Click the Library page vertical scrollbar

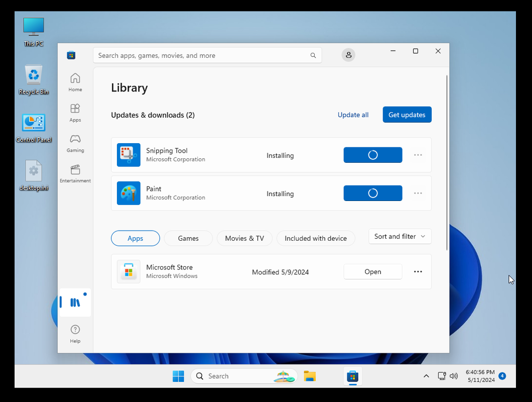[447, 163]
